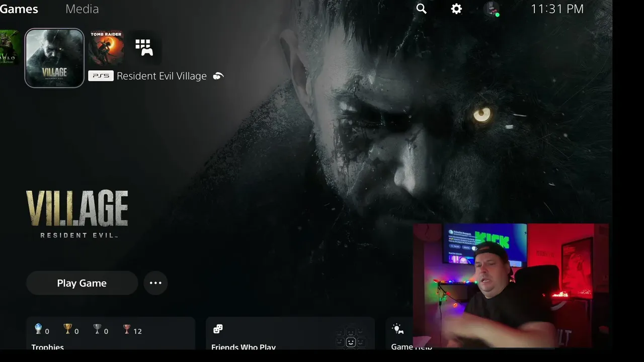Open the Game Library grid icon
The image size is (644, 362).
(144, 47)
